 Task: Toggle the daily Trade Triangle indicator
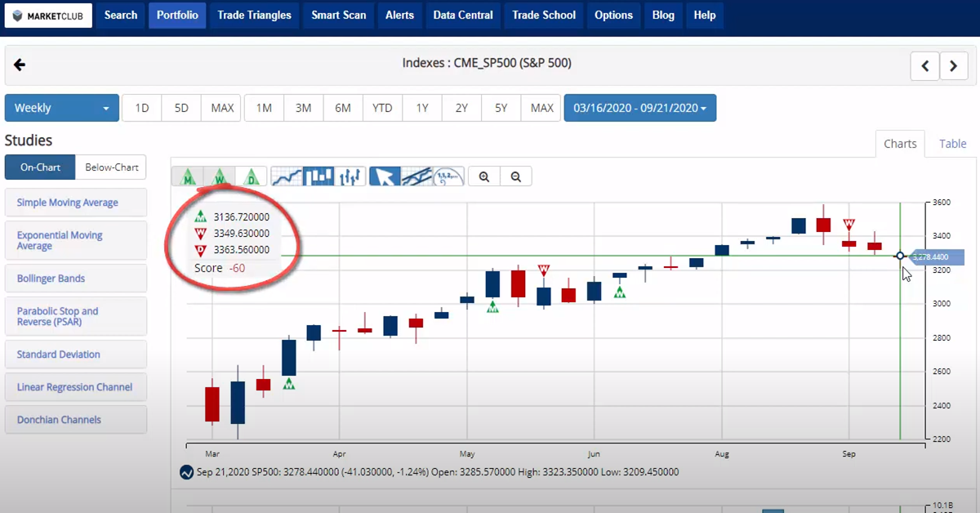point(252,176)
